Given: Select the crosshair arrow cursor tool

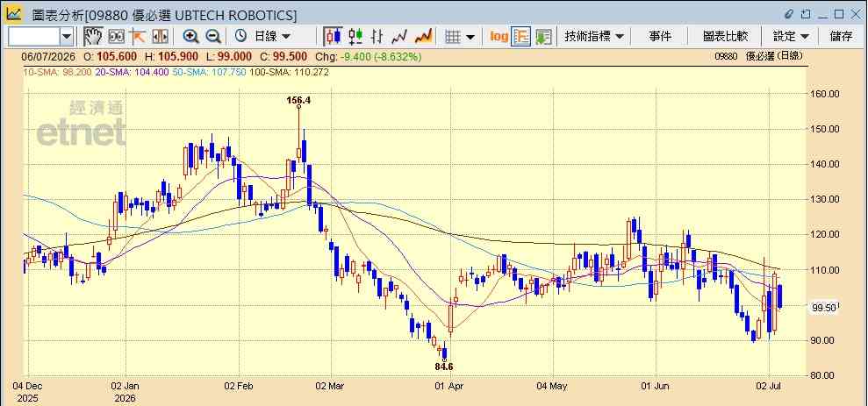Looking at the screenshot, I should click(137, 37).
